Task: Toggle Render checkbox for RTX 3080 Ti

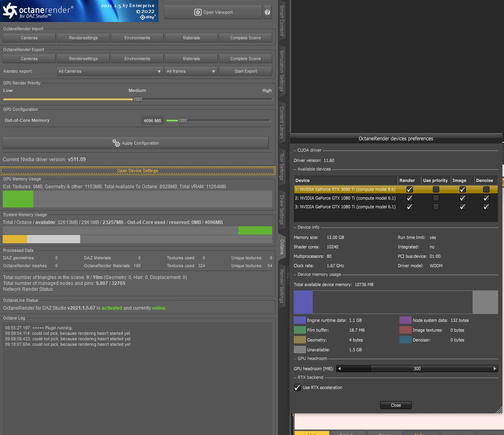Action: 409,189
